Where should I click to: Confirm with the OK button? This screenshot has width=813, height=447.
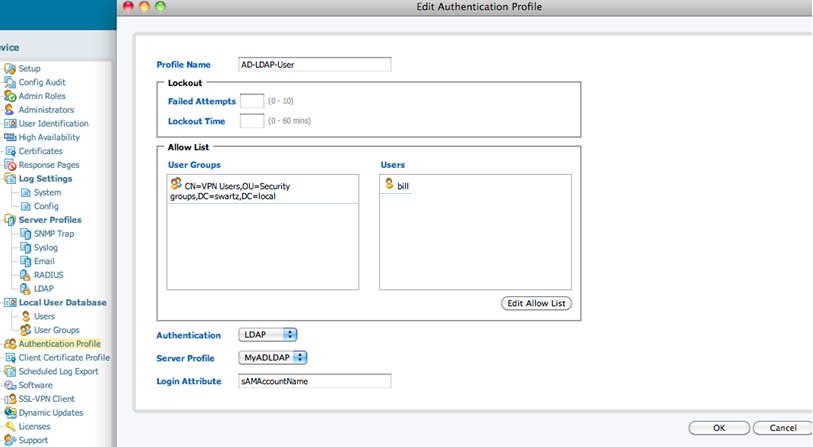point(719,428)
